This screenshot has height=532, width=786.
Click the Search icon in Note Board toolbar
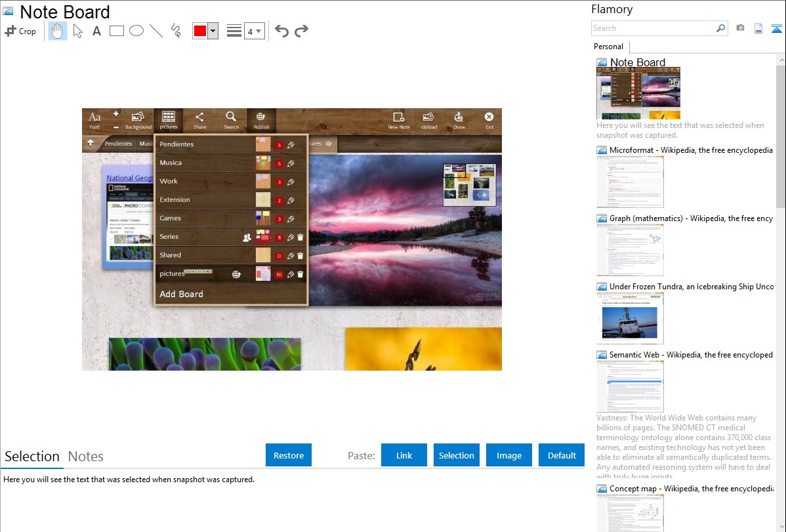231,120
